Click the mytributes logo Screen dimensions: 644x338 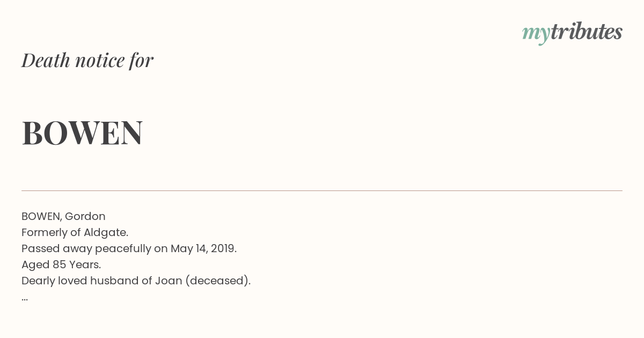click(572, 33)
